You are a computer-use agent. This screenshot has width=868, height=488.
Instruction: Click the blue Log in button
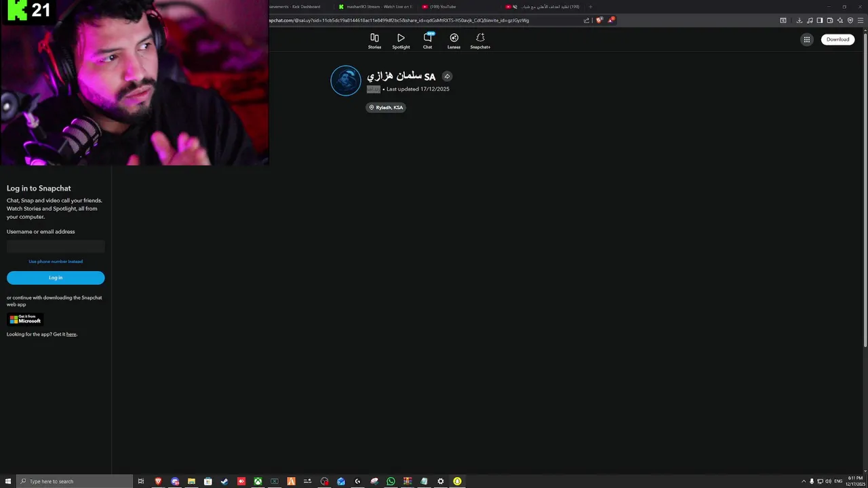(x=56, y=278)
